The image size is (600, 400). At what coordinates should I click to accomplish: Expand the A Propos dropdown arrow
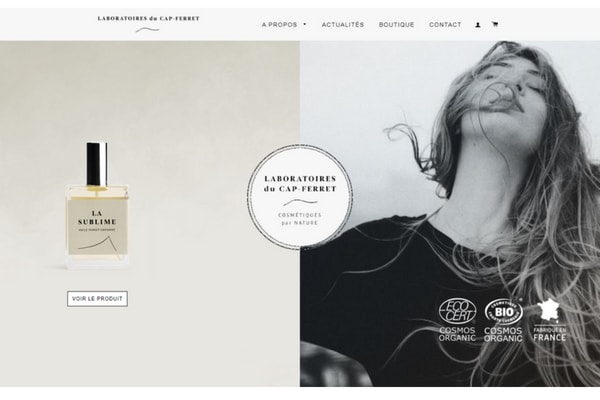[x=305, y=24]
